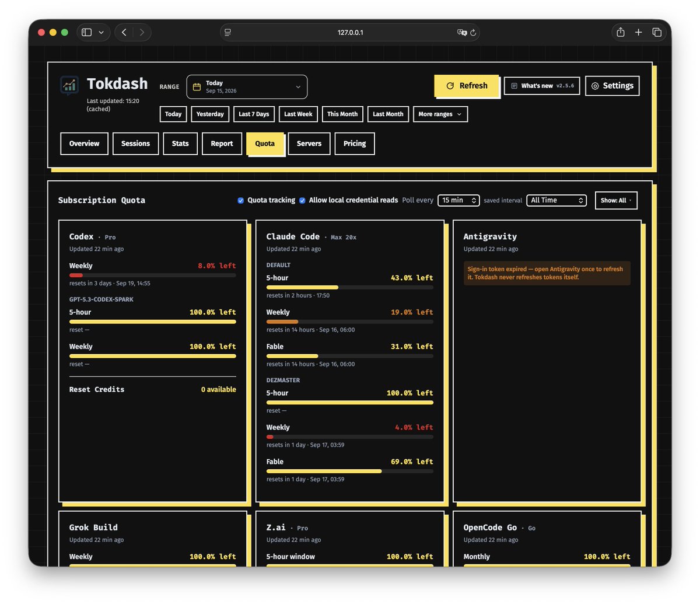
Task: Click the Safari address bar 127.0.0.1
Action: 350,32
